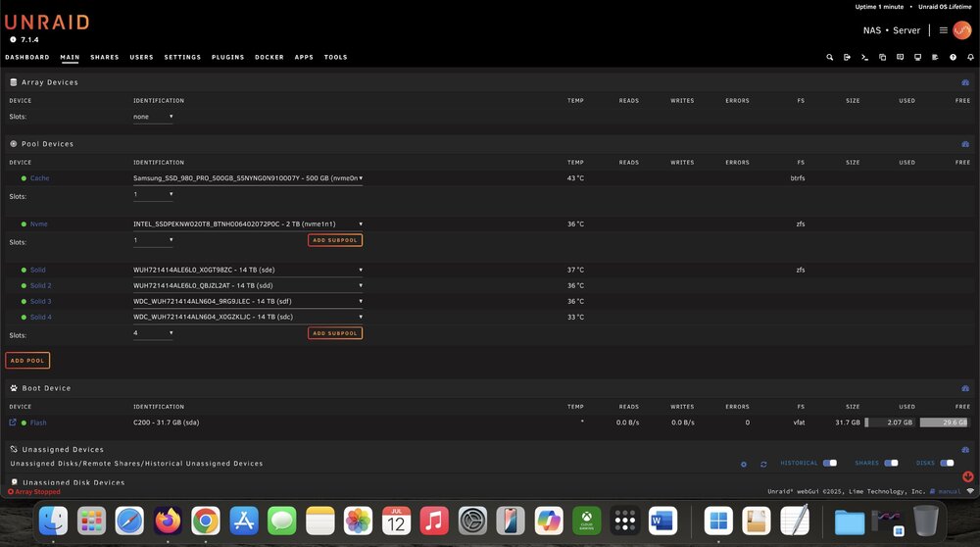Click the Unassigned Devices section lock icon
980x547 pixels.
coord(965,450)
